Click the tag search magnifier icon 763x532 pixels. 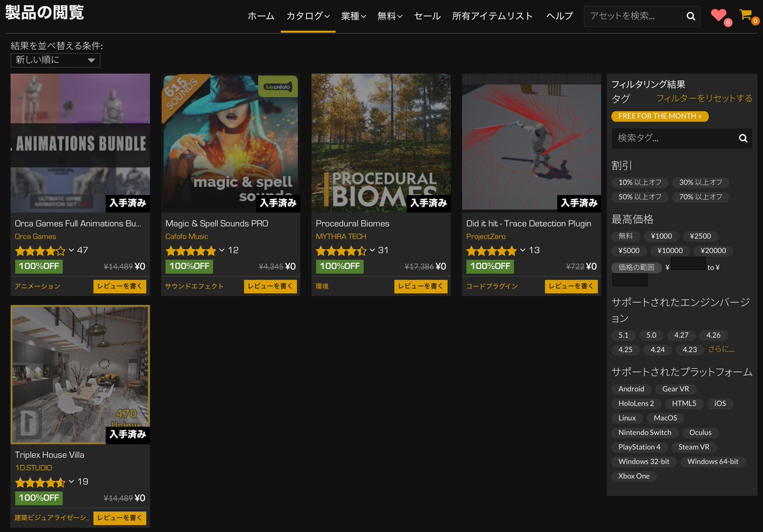(743, 138)
